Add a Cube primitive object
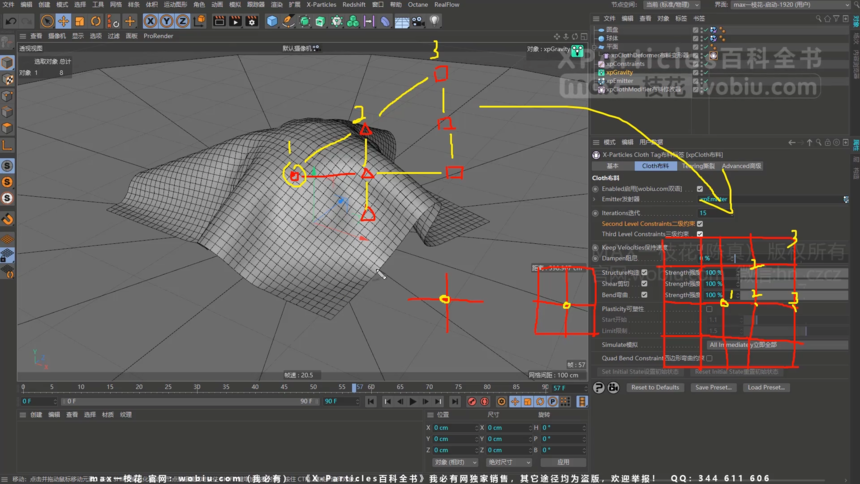Screen dimensions: 860x484 point(272,21)
